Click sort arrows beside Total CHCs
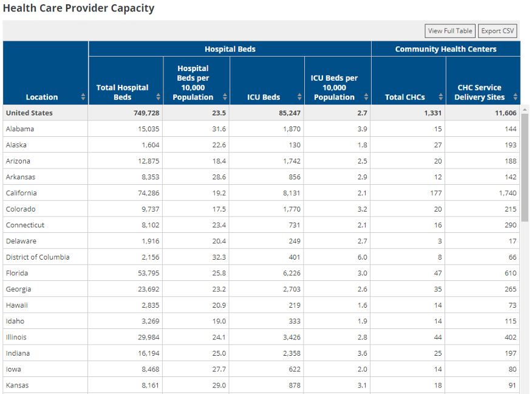Screen dimensions: 532x394 (440, 97)
